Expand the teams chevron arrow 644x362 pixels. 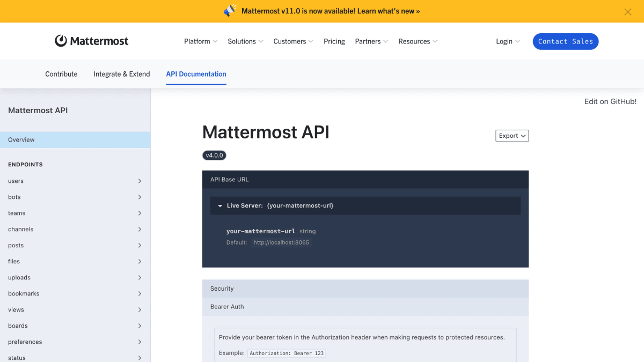tap(140, 213)
